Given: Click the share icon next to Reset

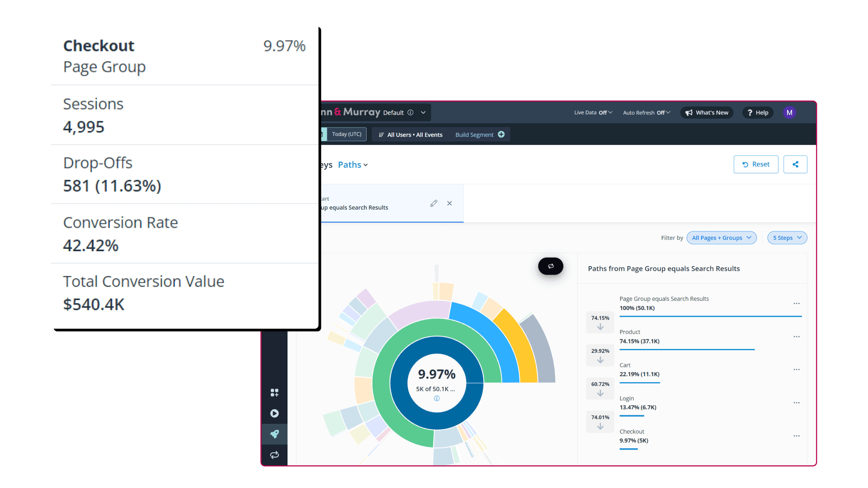Looking at the screenshot, I should [795, 164].
